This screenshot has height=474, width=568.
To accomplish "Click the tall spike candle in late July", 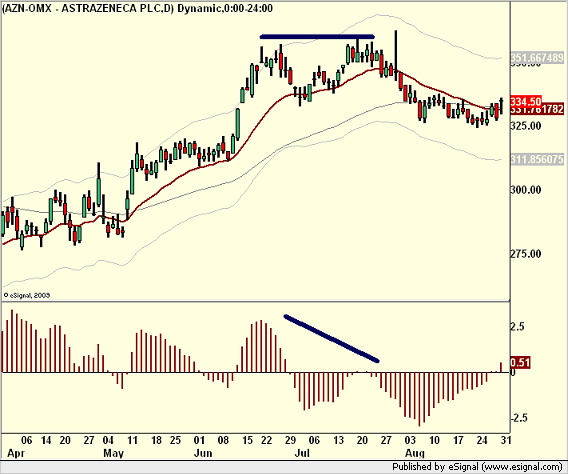I will coord(396,54).
